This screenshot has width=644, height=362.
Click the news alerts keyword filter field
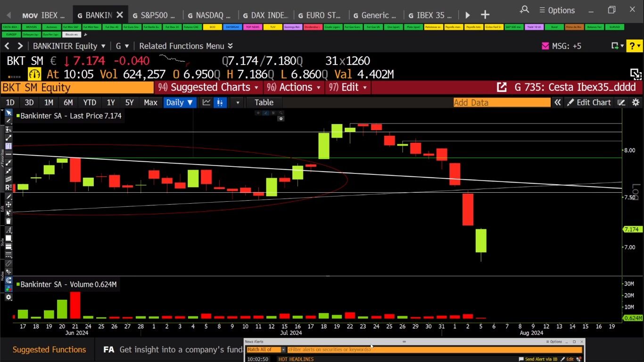pyautogui.click(x=435, y=349)
